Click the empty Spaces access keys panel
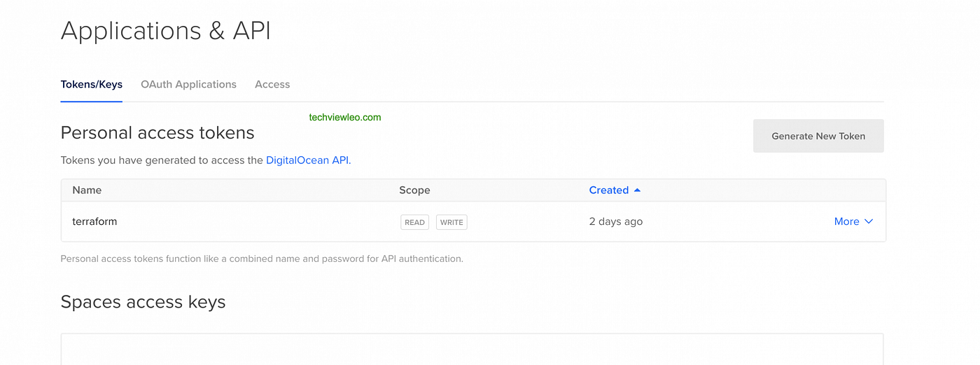Image resolution: width=980 pixels, height=365 pixels. 472,349
